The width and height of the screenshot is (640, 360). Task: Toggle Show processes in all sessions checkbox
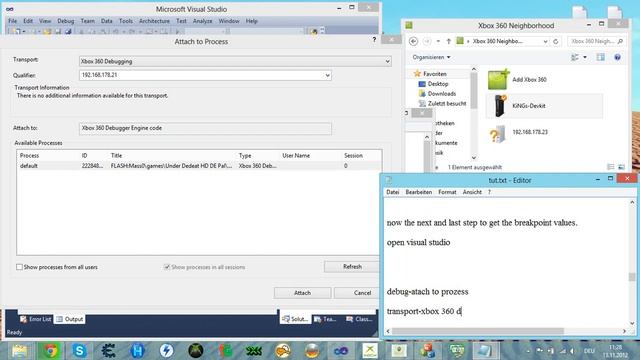tap(167, 267)
